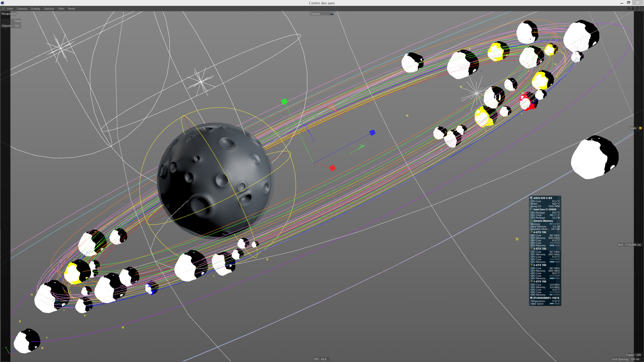Image resolution: width=644 pixels, height=362 pixels.
Task: Click the camera link icon next to Camera label
Action: click(331, 14)
